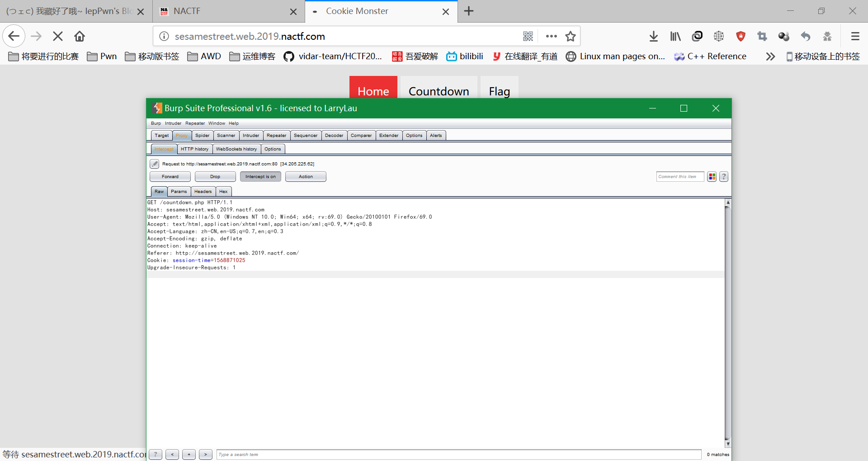
Task: Open the AWD bookmarks folder
Action: (x=204, y=56)
